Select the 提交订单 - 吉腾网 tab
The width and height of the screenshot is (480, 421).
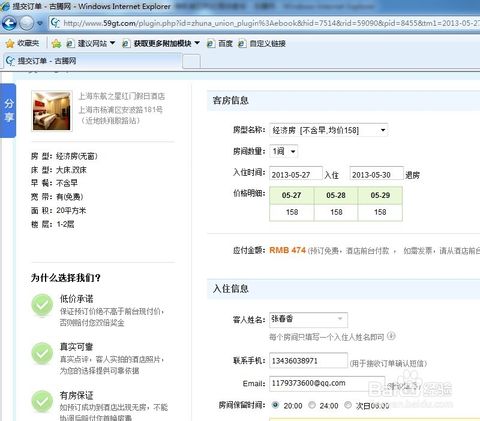(x=93, y=61)
